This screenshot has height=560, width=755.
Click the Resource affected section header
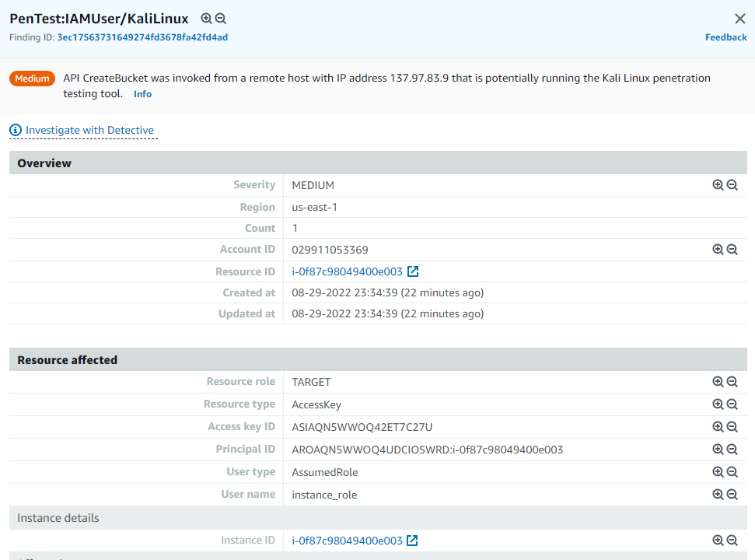pos(378,359)
